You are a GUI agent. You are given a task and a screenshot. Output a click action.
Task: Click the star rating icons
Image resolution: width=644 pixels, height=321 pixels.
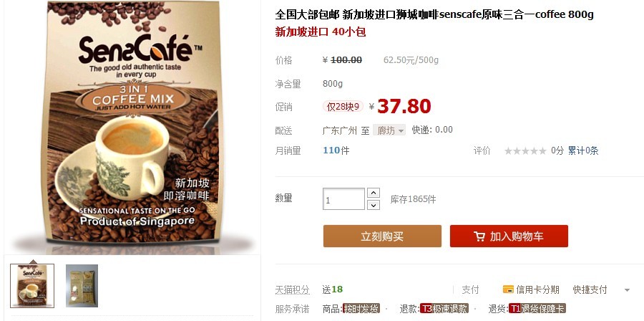tap(525, 151)
